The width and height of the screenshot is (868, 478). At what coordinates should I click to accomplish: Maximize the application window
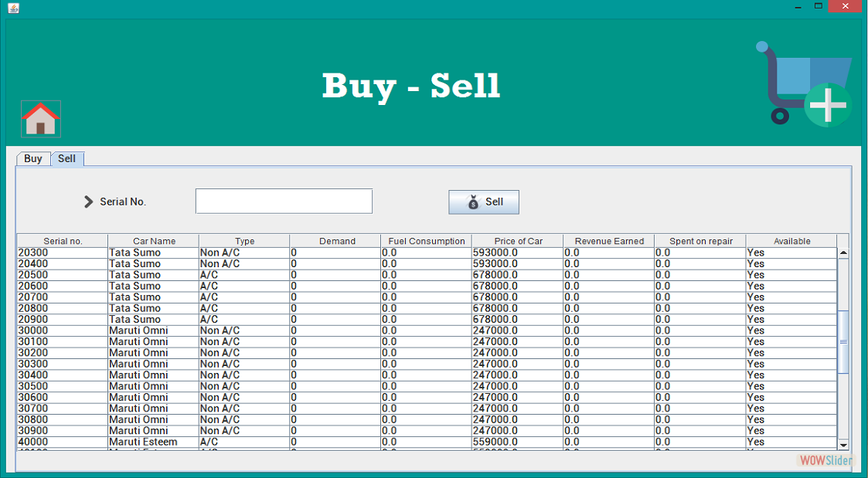click(x=819, y=6)
